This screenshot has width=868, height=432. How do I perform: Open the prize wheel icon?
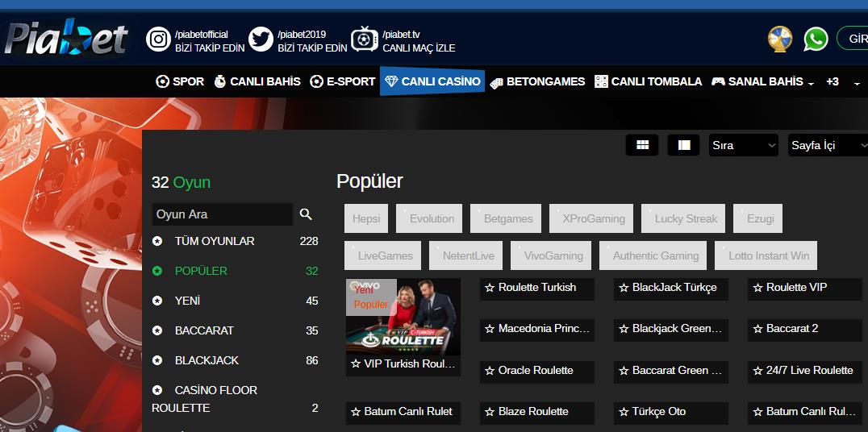tap(780, 39)
